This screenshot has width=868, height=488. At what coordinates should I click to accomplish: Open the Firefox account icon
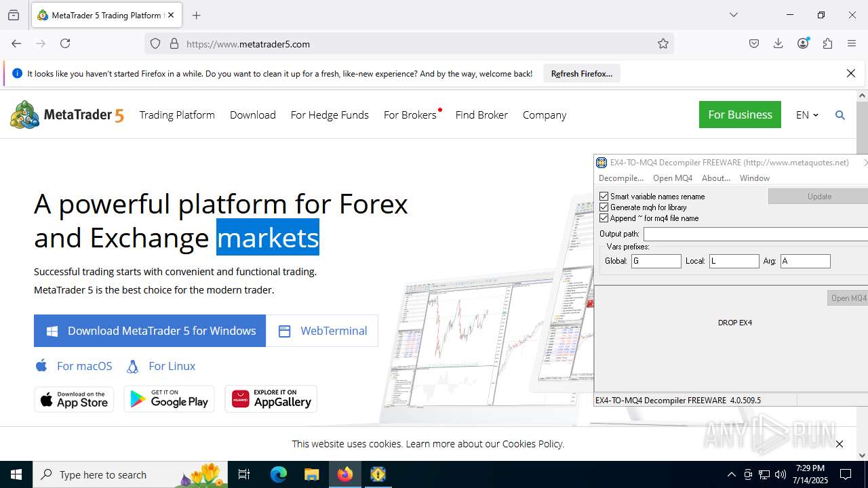pos(803,43)
